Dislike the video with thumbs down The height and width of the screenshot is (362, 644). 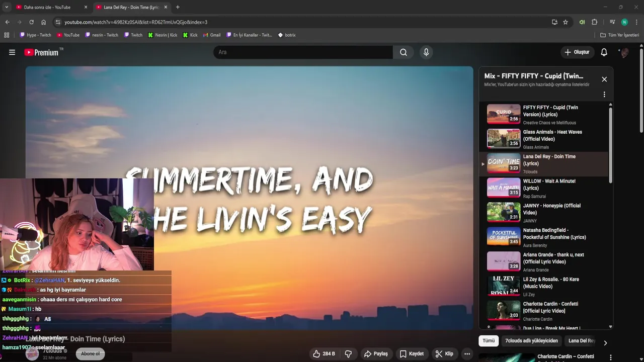point(348,354)
